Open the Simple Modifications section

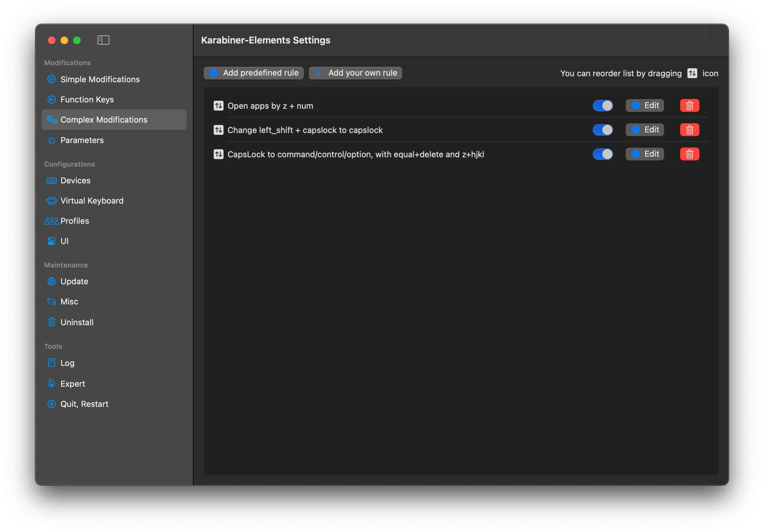click(100, 79)
